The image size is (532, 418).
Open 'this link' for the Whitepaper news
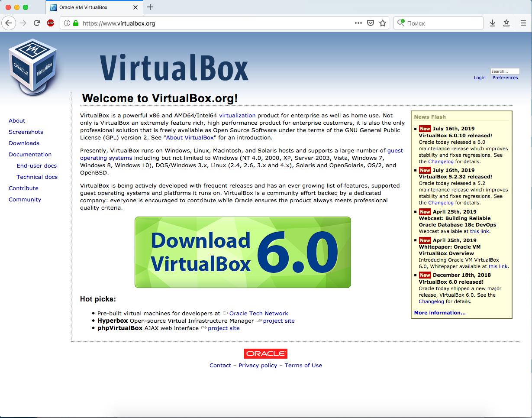498,266
